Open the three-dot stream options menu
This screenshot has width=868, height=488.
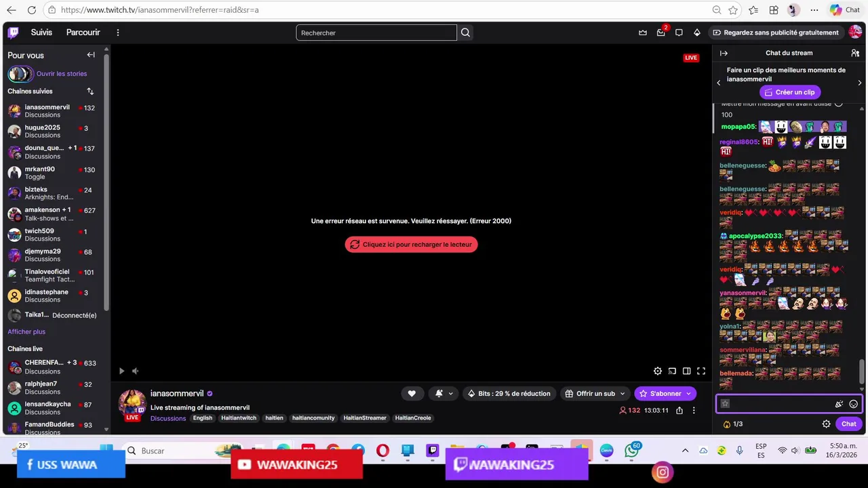693,410
